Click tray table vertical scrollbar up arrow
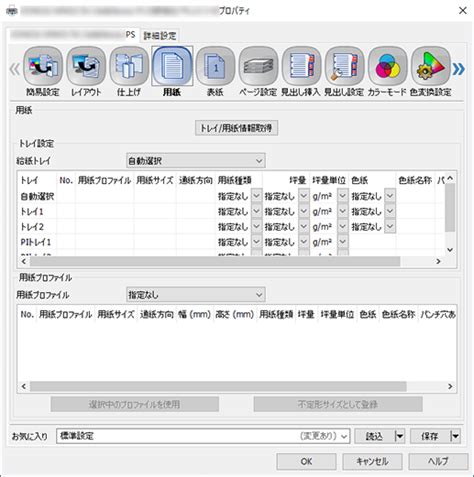474x477 pixels. click(x=450, y=178)
